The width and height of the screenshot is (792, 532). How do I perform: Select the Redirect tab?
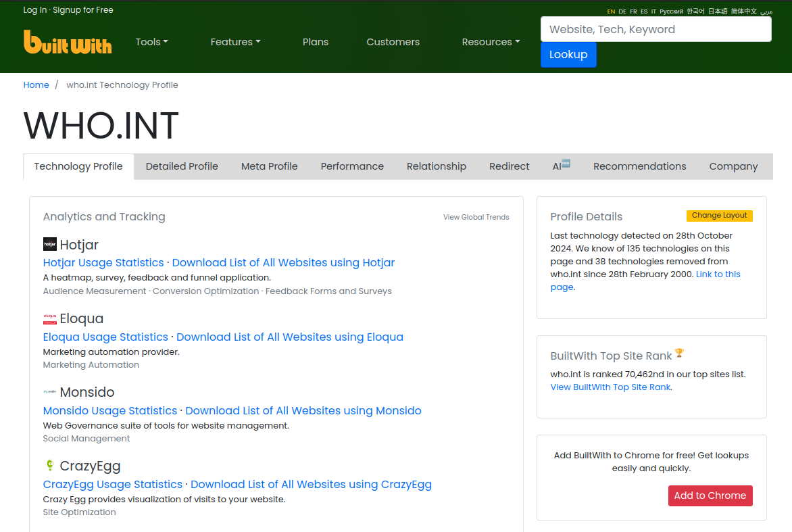pos(509,166)
